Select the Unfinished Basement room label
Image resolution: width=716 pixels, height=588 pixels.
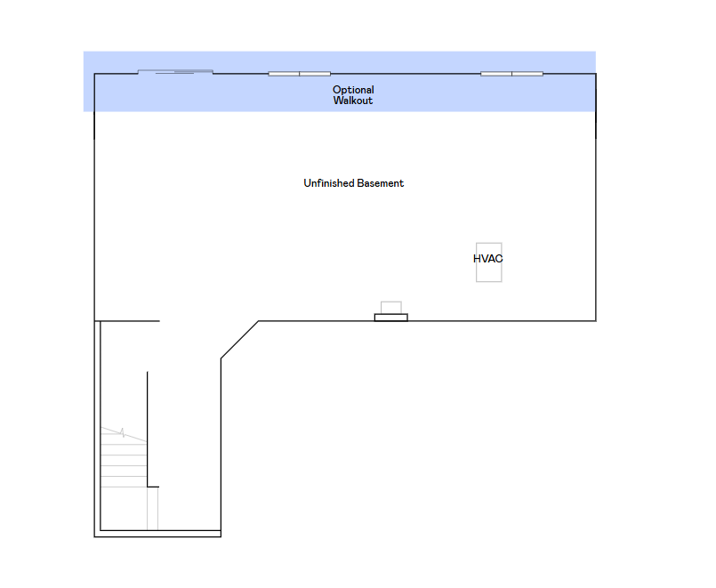[x=353, y=183]
